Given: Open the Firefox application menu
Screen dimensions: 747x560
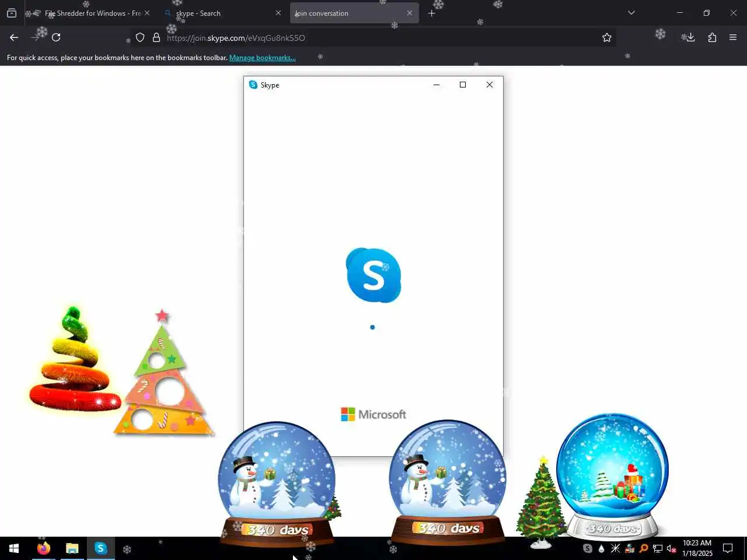Looking at the screenshot, I should (733, 37).
